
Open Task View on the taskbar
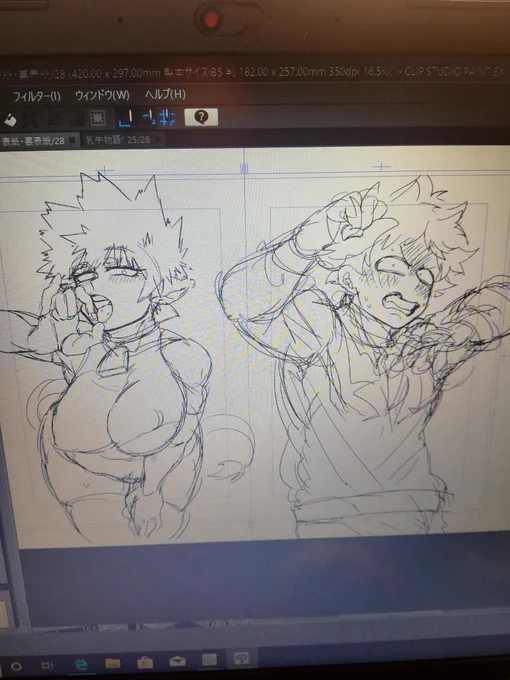47,665
